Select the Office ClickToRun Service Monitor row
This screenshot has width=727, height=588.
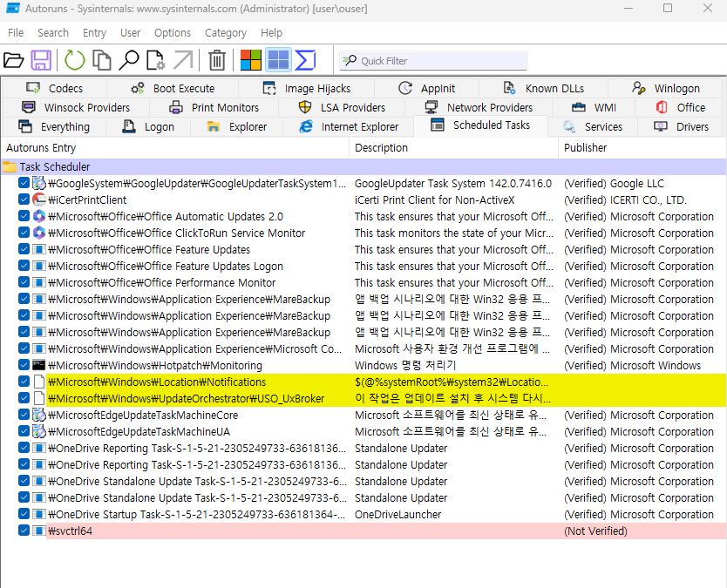363,233
